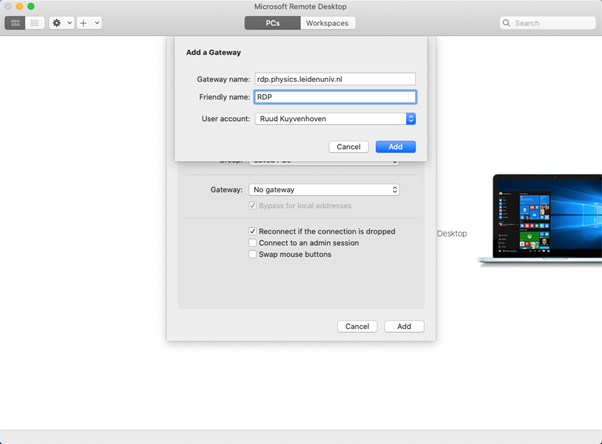Viewport: 602px width, 444px height.
Task: Expand the add menu chevron
Action: (97, 23)
